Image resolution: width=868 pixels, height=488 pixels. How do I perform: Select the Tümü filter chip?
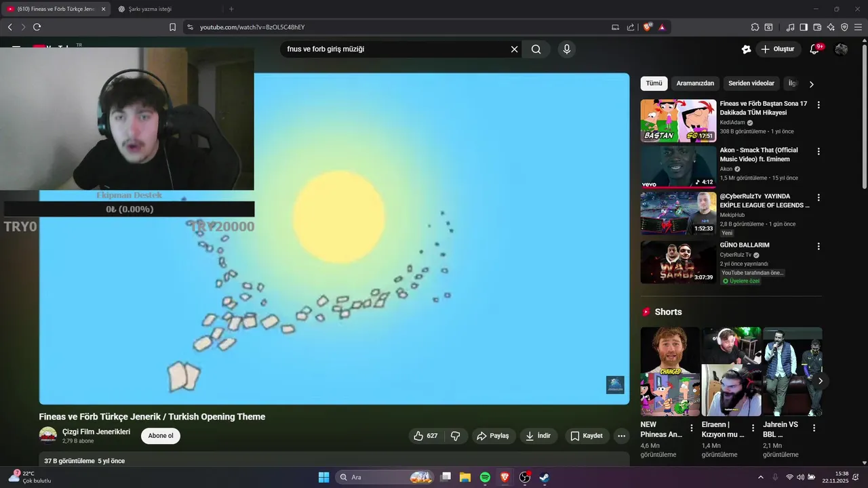click(654, 83)
